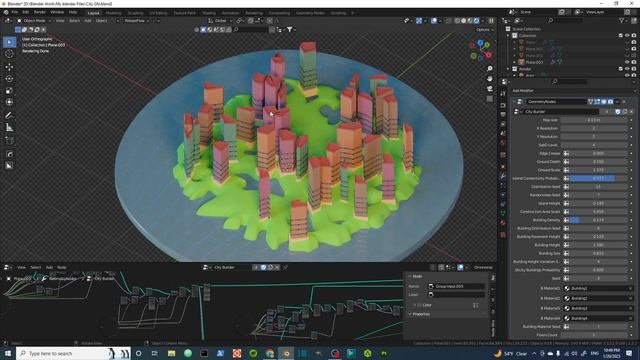Open Global transform orientation dropdown
640x360 pixels.
(220, 20)
